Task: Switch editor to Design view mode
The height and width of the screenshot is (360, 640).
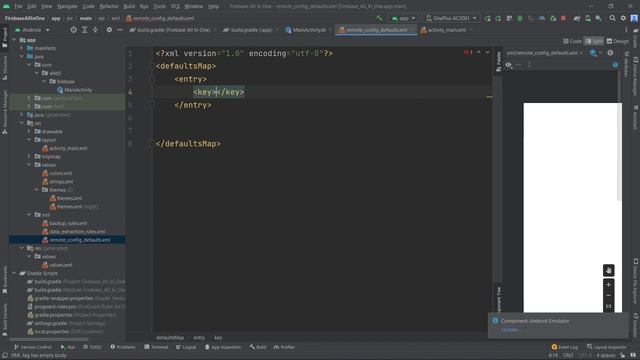Action: click(x=618, y=41)
